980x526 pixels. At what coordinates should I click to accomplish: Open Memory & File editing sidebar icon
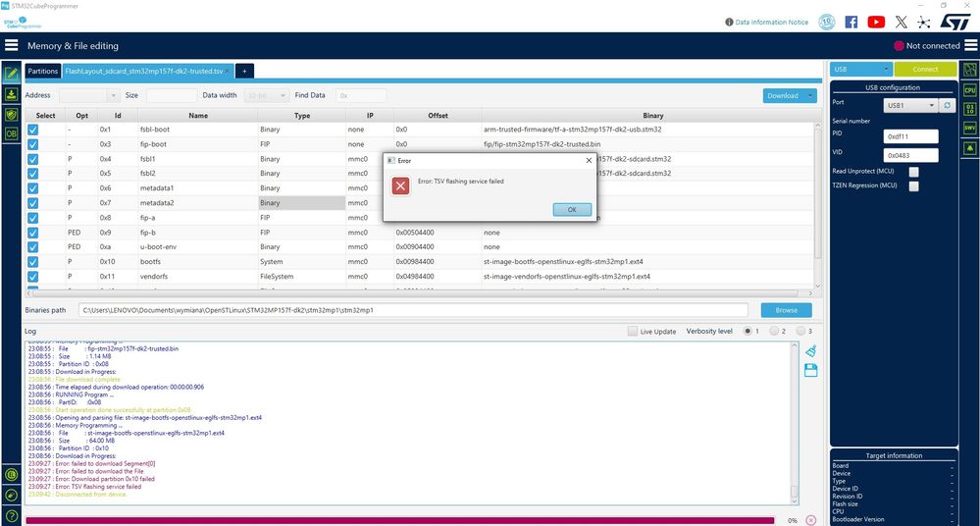[x=11, y=74]
